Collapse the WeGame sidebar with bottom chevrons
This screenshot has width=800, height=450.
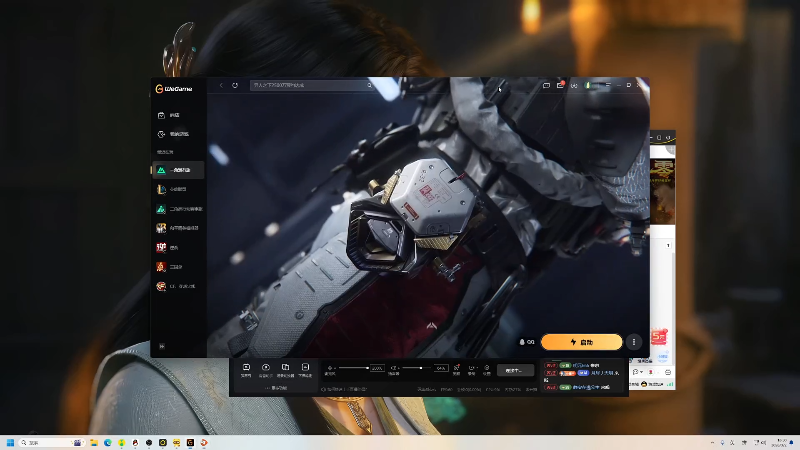tap(162, 346)
